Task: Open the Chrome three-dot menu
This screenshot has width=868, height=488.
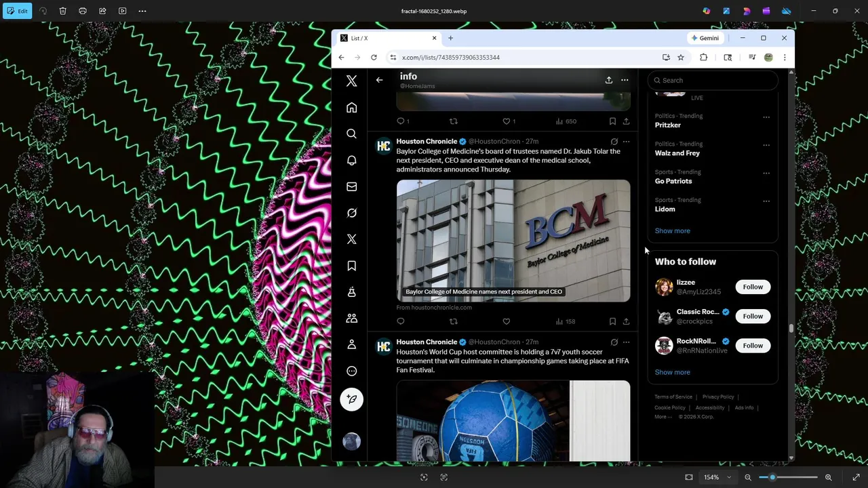Action: click(x=785, y=58)
